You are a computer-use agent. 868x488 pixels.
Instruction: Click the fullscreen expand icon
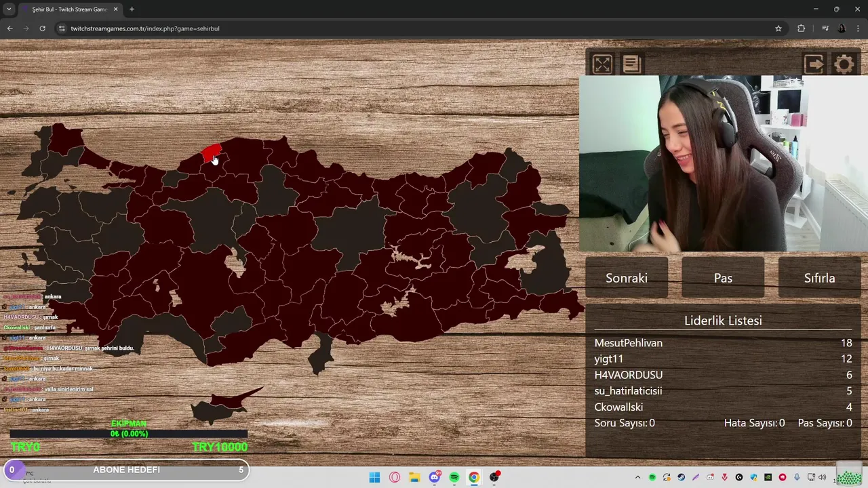[x=602, y=64]
